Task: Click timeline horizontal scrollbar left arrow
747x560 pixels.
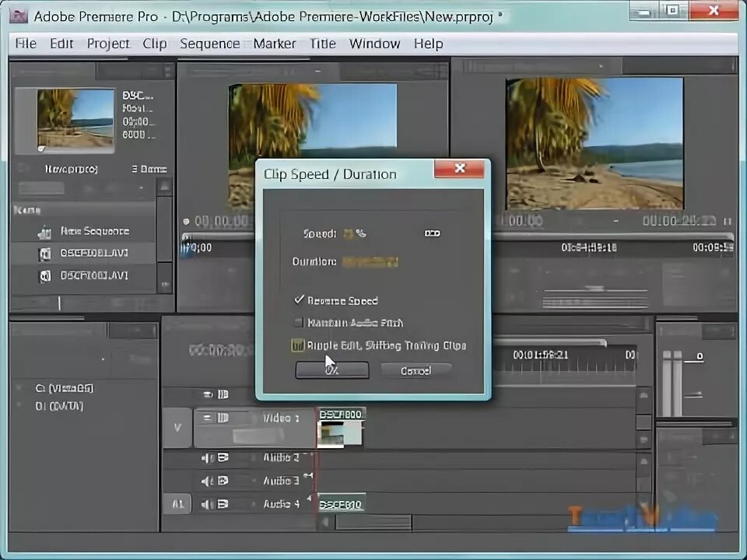Action: click(326, 523)
